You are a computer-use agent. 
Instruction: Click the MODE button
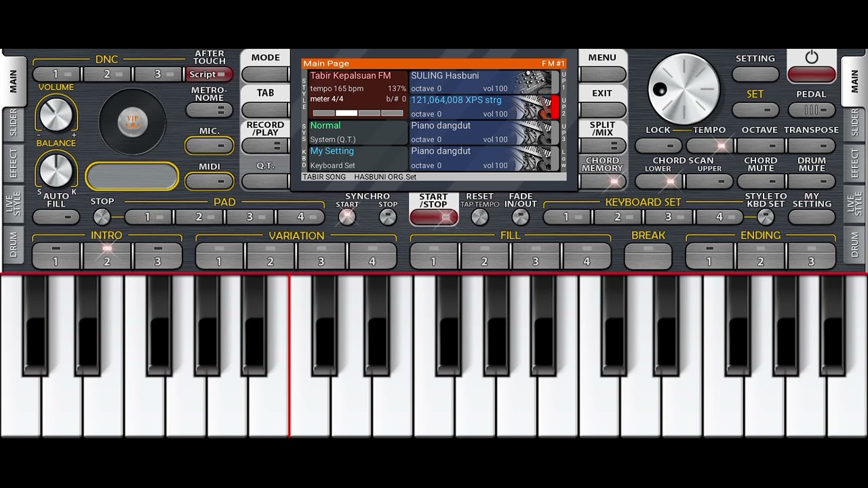(x=265, y=74)
